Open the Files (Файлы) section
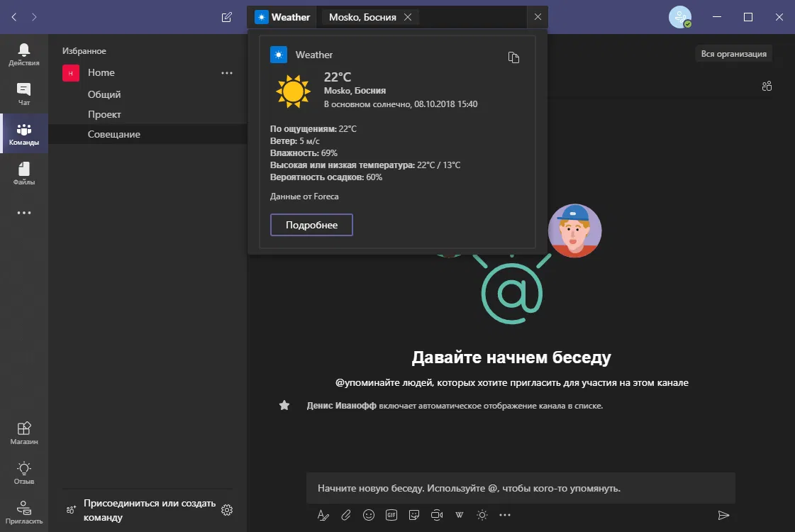795x532 pixels. coord(24,174)
